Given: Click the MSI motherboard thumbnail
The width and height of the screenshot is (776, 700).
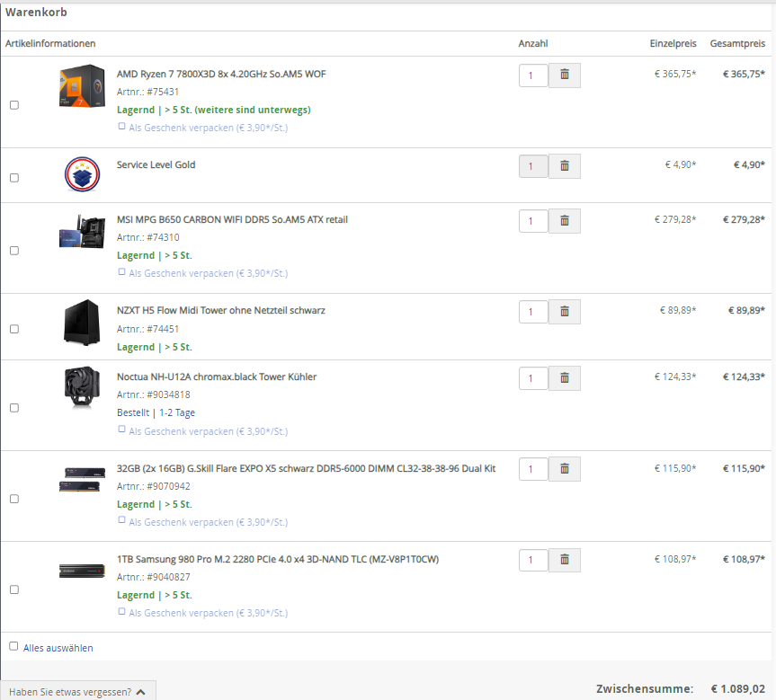Looking at the screenshot, I should tap(82, 231).
